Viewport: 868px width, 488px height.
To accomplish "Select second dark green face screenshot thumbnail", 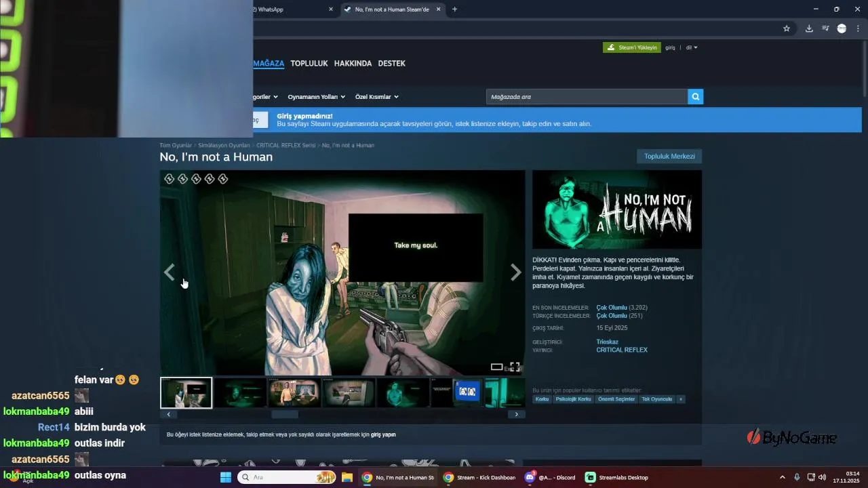I will click(x=240, y=393).
